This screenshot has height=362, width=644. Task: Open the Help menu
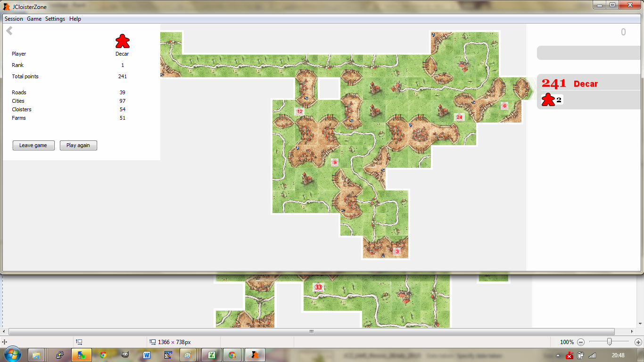click(x=75, y=19)
